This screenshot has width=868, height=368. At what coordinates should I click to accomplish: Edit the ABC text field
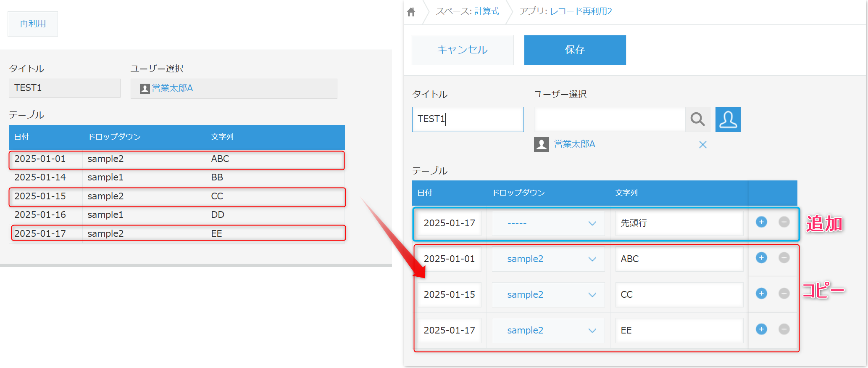(x=679, y=259)
